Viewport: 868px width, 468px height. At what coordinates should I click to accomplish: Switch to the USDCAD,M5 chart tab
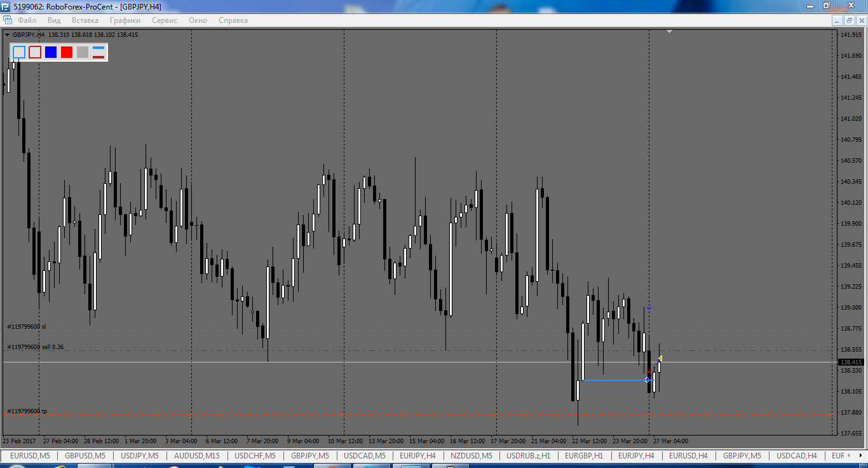[x=364, y=455]
